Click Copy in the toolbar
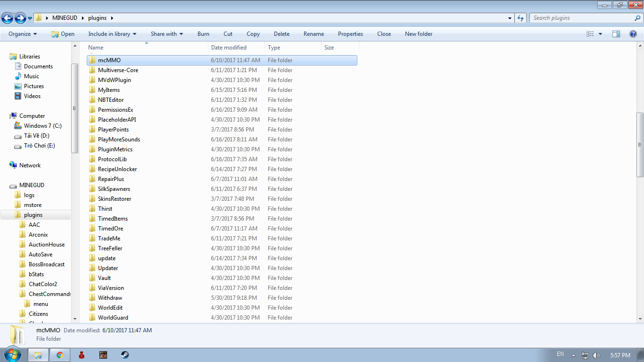The image size is (644, 362). 253,34
